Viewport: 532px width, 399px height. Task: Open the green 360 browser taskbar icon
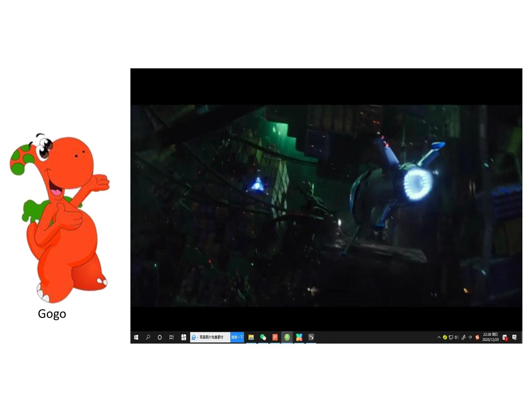point(287,337)
